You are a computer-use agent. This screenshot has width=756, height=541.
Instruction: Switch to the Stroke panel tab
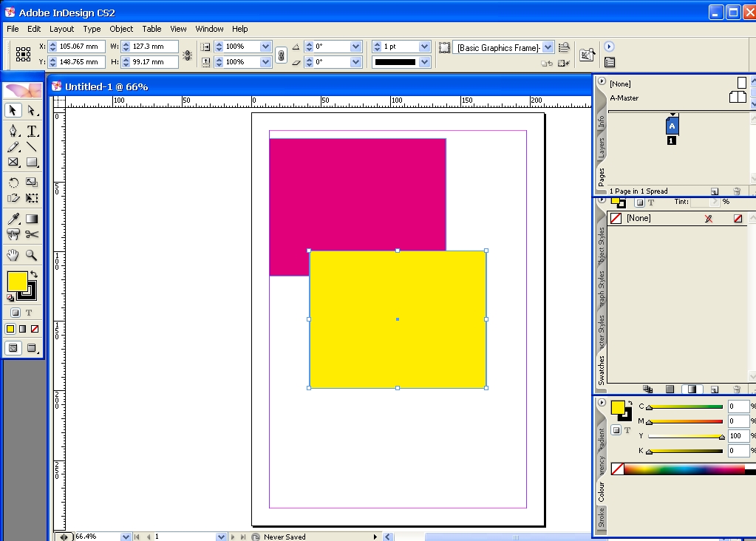602,518
